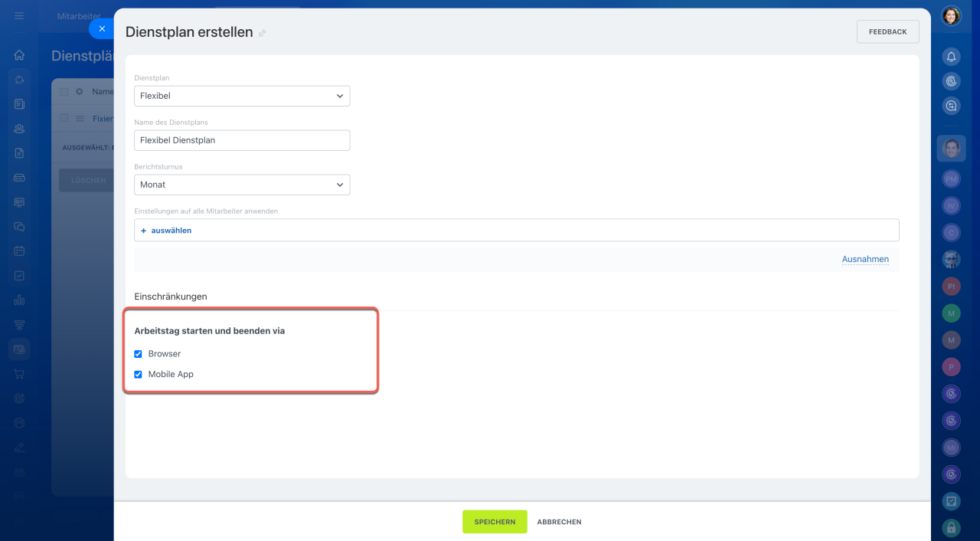The image size is (980, 541).
Task: Uncheck the Mobile App checkbox
Action: point(139,375)
